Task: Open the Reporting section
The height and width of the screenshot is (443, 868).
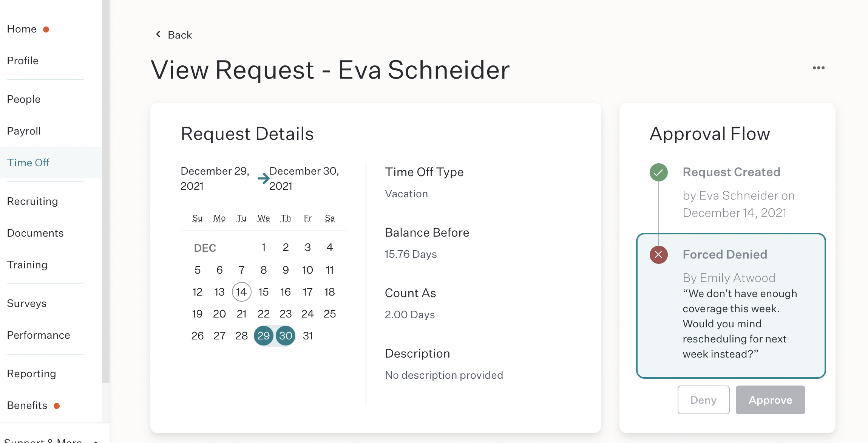Action: [x=31, y=373]
